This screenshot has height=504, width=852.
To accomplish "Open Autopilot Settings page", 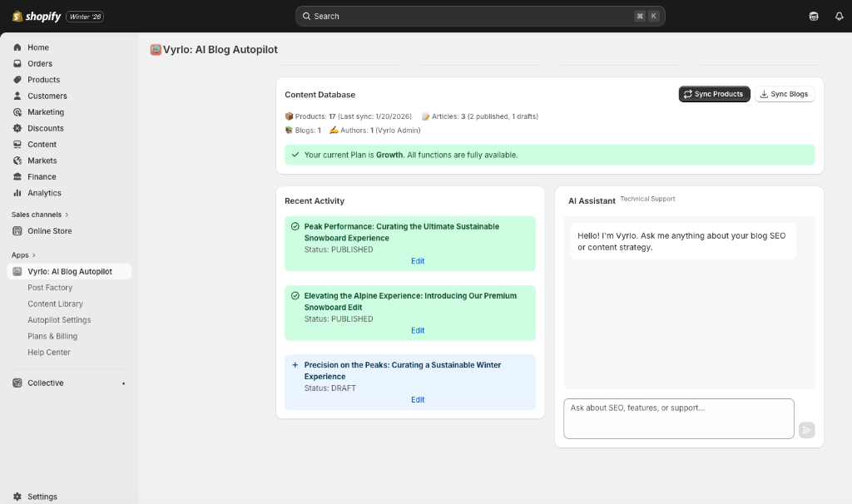I will tap(59, 320).
